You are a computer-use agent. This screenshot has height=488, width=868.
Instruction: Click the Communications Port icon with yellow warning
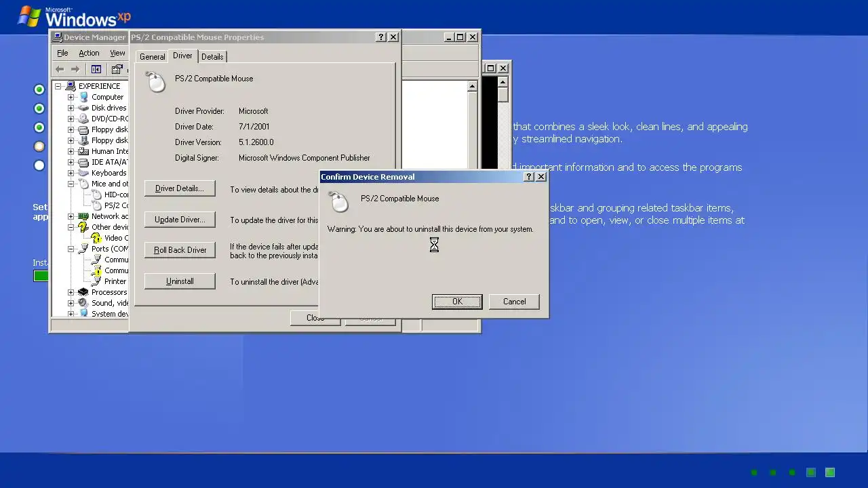(x=96, y=270)
